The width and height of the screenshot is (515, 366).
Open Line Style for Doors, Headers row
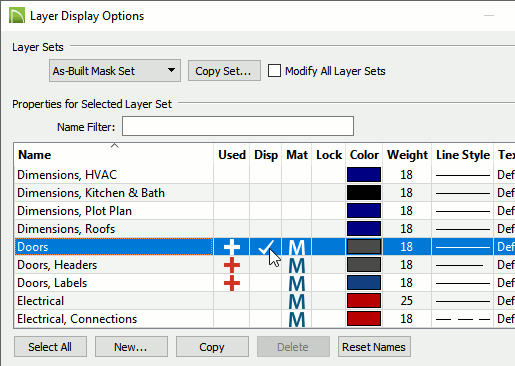(463, 265)
